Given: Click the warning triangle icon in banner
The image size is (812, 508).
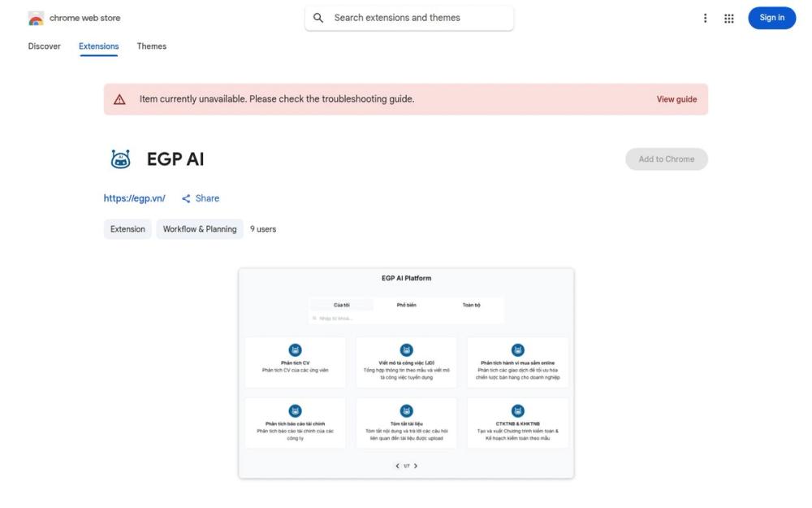Looking at the screenshot, I should tap(119, 99).
